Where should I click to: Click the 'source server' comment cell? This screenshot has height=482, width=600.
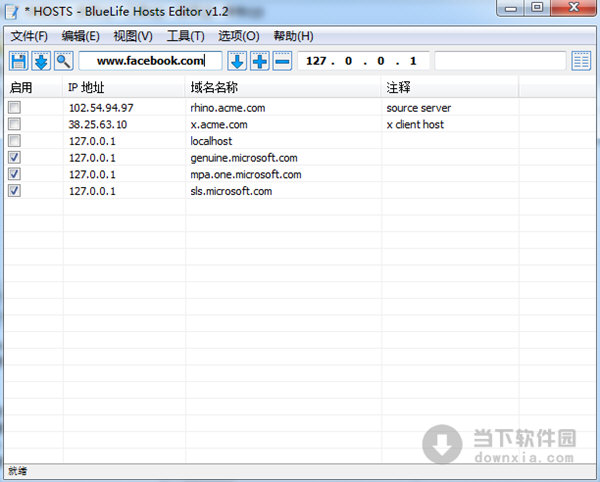point(419,108)
